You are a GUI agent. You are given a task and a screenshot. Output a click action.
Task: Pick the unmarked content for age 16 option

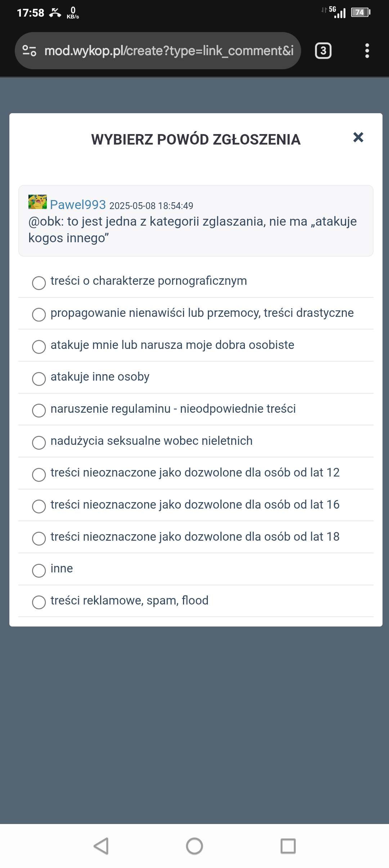tap(39, 506)
